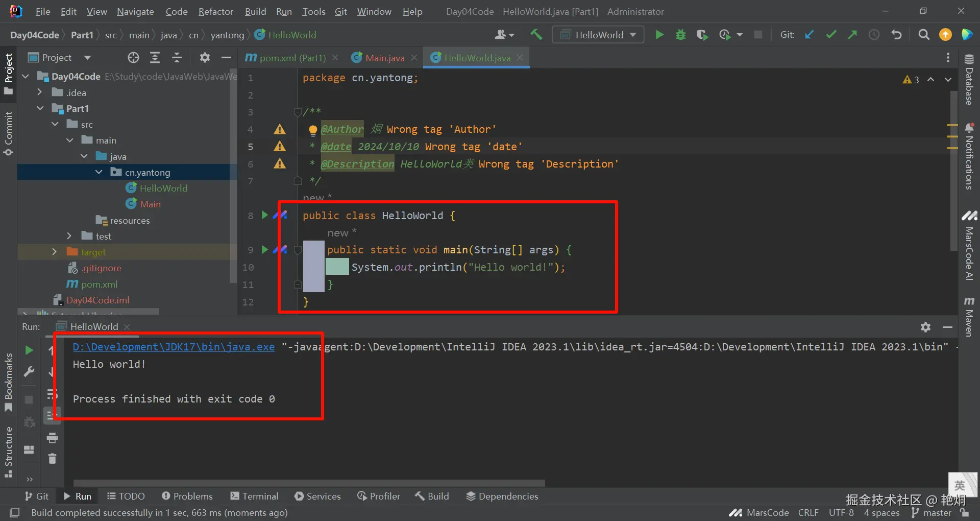Commit changes with the Git checkmark
The height and width of the screenshot is (521, 980).
point(831,35)
